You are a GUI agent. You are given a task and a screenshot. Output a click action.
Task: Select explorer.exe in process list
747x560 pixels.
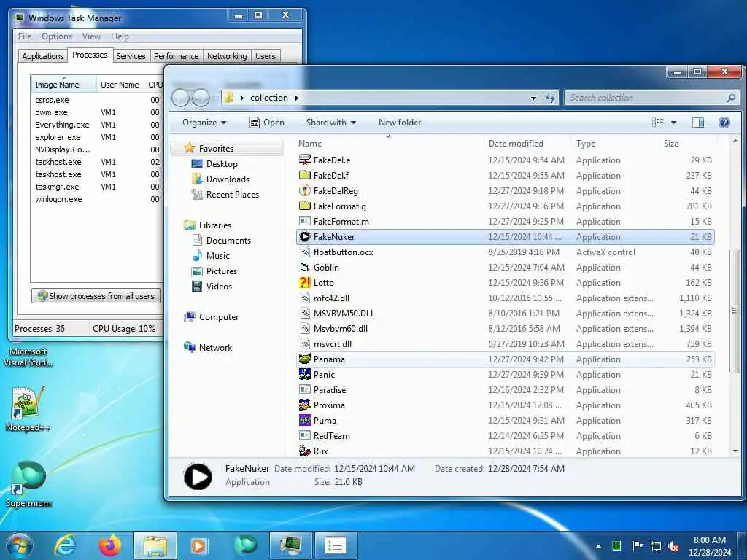97,137
